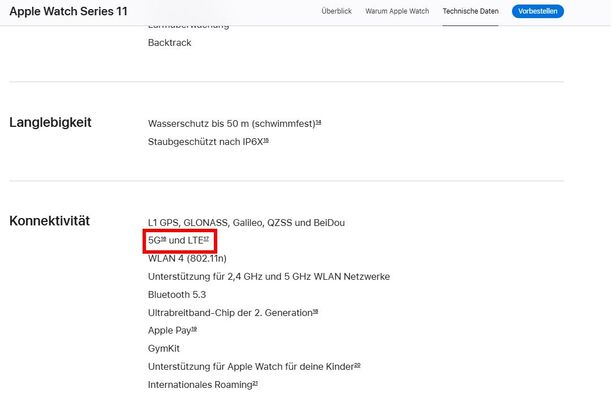Click the Bluetooth 5.3 line
The width and height of the screenshot is (611, 410).
(x=177, y=295)
